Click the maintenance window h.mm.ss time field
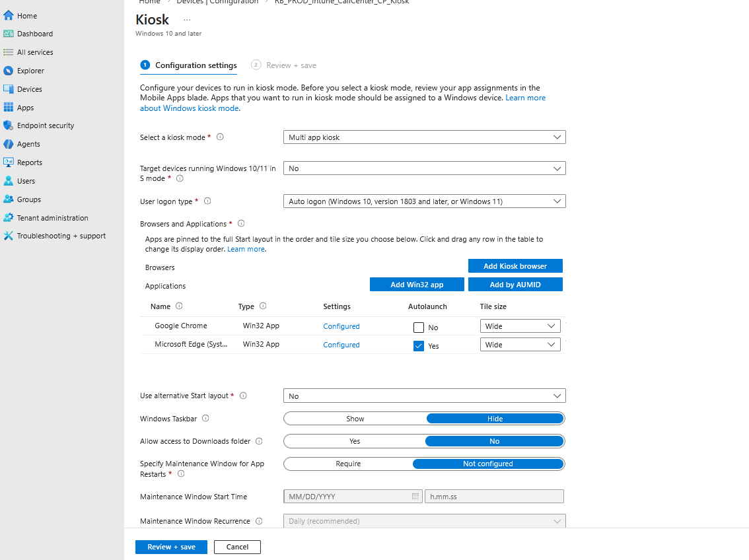The height and width of the screenshot is (560, 749). 494,497
